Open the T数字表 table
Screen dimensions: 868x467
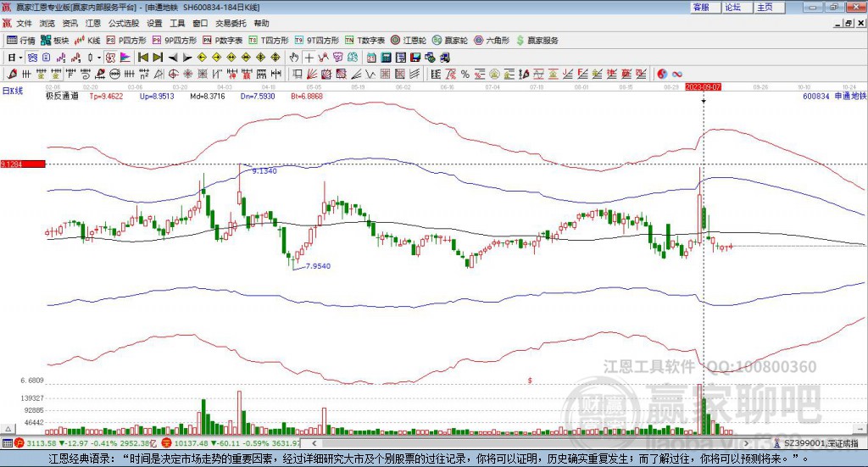364,41
